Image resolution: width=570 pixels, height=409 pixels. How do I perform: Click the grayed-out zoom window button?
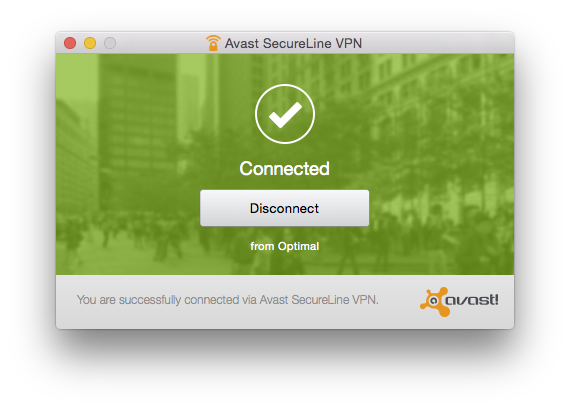[x=110, y=43]
